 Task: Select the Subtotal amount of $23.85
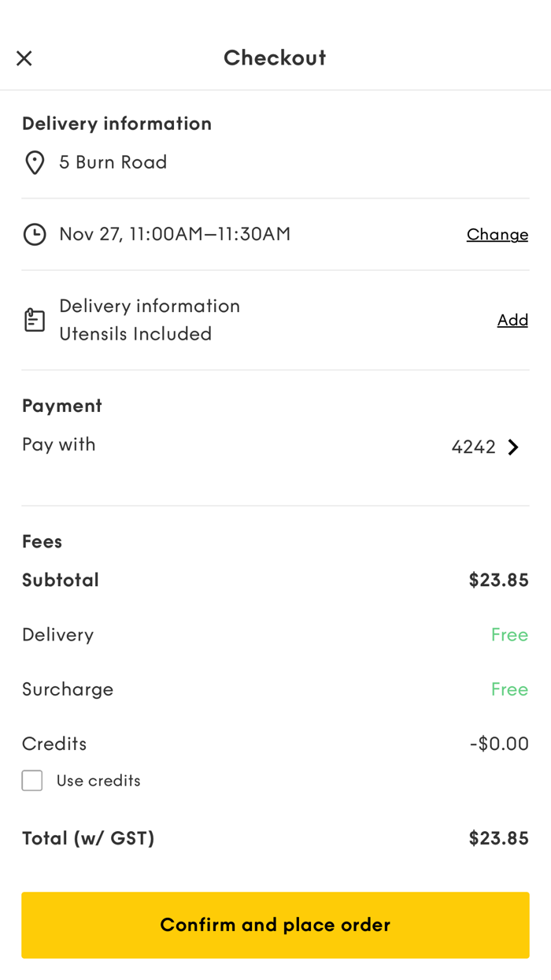click(498, 579)
